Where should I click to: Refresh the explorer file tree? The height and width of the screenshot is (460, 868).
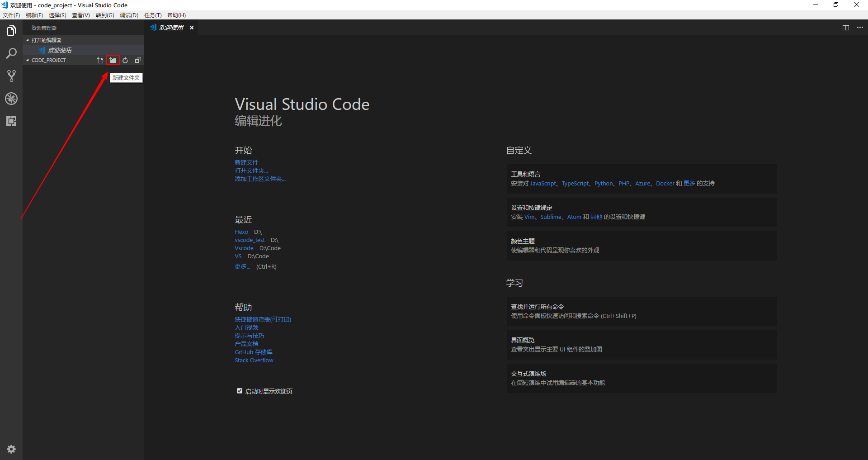click(x=125, y=60)
